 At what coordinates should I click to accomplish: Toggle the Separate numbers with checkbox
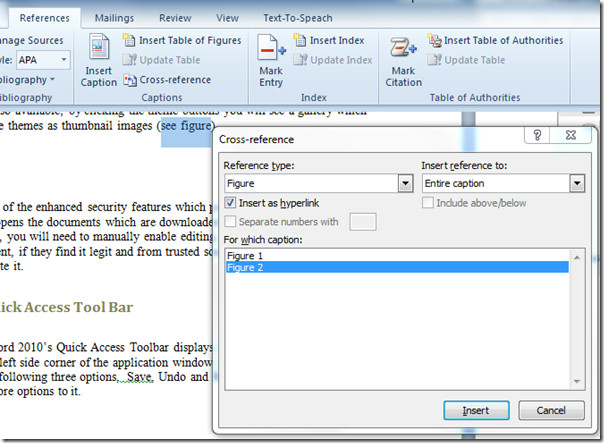230,222
